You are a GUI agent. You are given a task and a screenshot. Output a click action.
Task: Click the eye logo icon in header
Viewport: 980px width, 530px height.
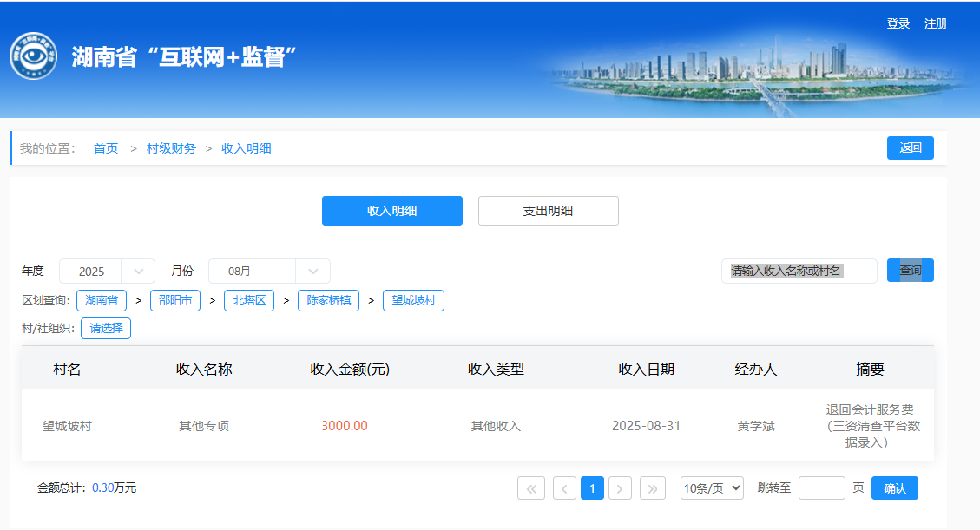click(33, 56)
